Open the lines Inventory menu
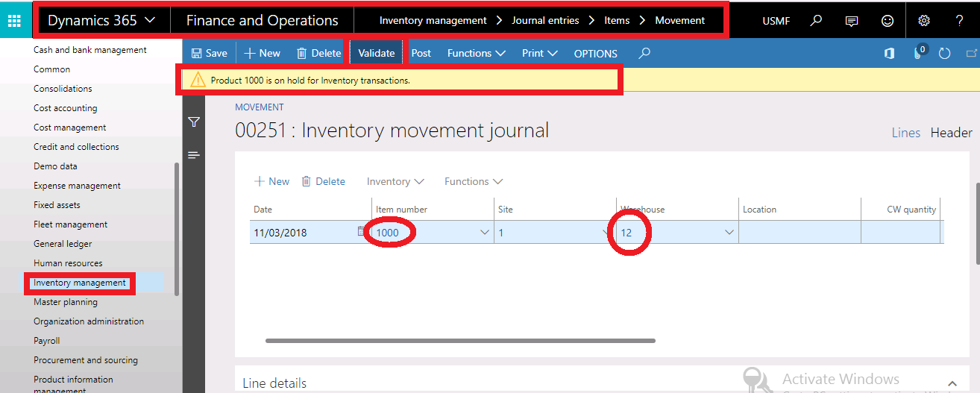Image resolution: width=980 pixels, height=393 pixels. (x=395, y=181)
